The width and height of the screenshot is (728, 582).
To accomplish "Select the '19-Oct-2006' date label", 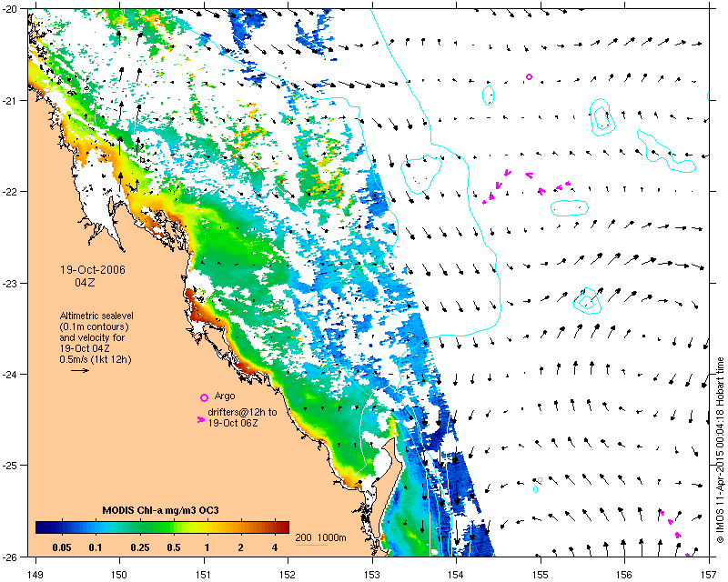I will (93, 270).
